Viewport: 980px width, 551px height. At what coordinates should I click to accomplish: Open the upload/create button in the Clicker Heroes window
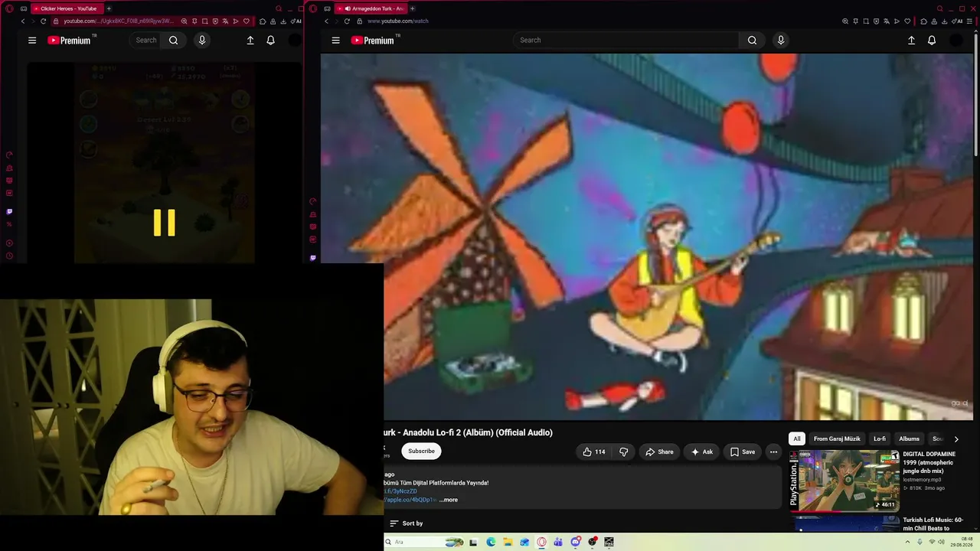click(250, 41)
